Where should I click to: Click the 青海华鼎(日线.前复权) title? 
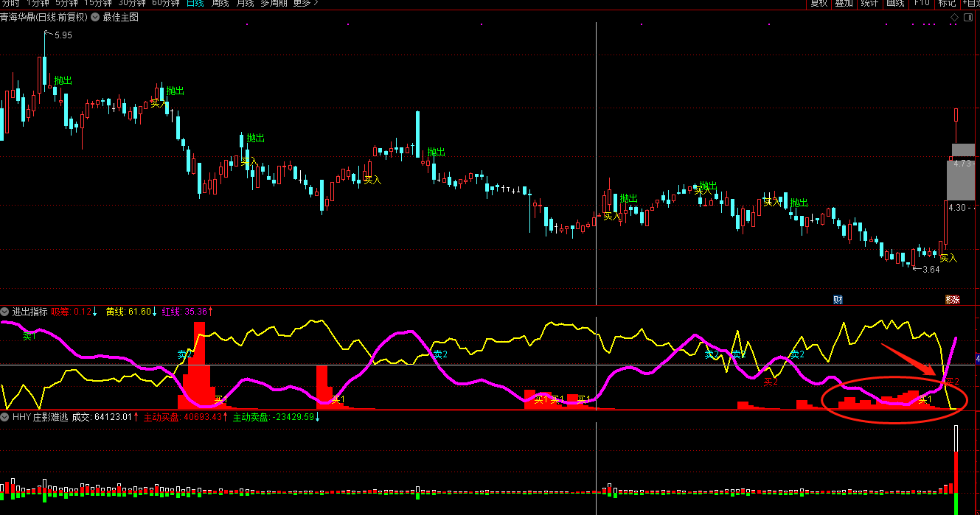point(44,17)
